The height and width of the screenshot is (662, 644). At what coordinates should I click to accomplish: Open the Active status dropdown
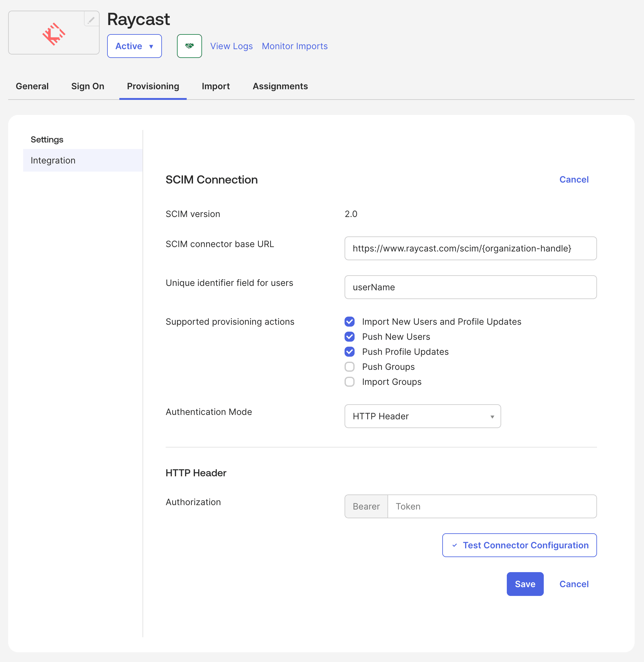(134, 46)
